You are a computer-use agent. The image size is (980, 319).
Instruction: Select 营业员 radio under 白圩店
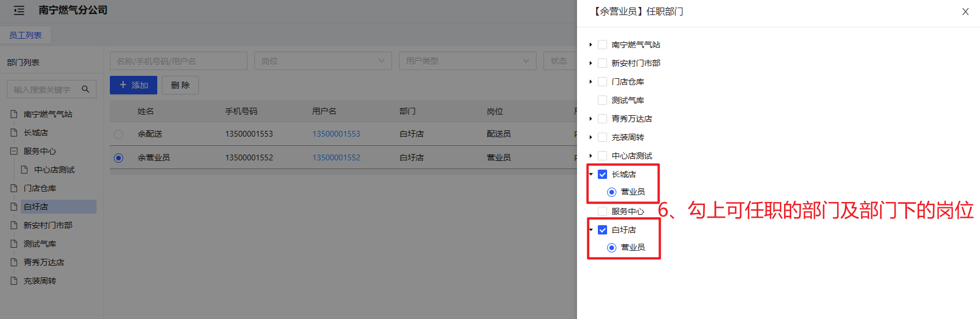tap(612, 248)
